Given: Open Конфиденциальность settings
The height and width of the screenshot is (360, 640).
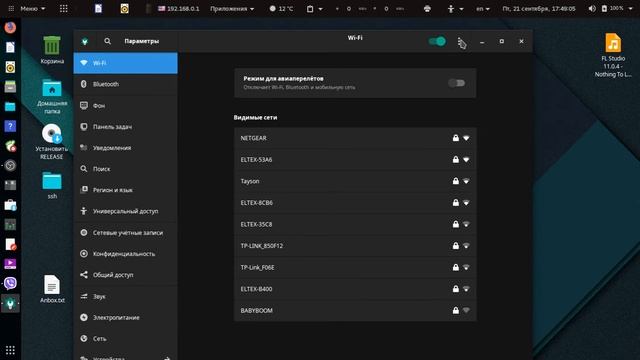Looking at the screenshot, I should [126, 254].
